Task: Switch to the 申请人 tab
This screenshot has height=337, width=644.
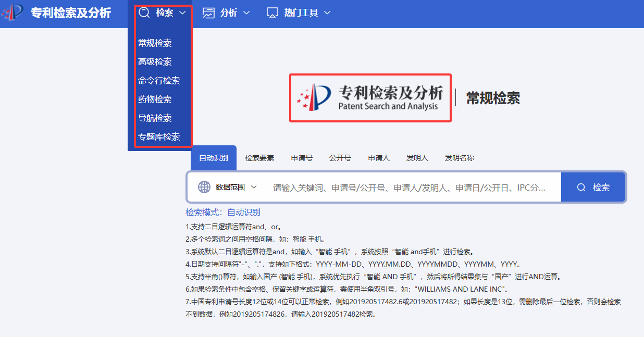Action: pyautogui.click(x=379, y=158)
